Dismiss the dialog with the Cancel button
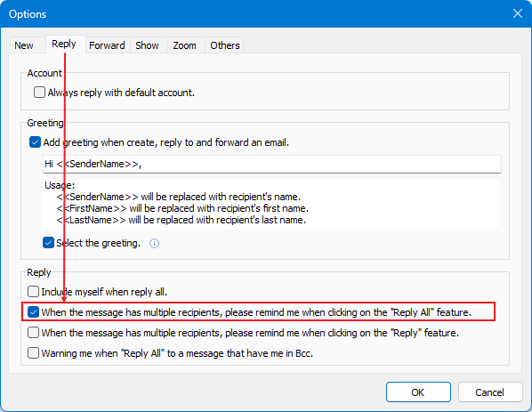Viewport: 532px width, 412px height. coord(490,392)
